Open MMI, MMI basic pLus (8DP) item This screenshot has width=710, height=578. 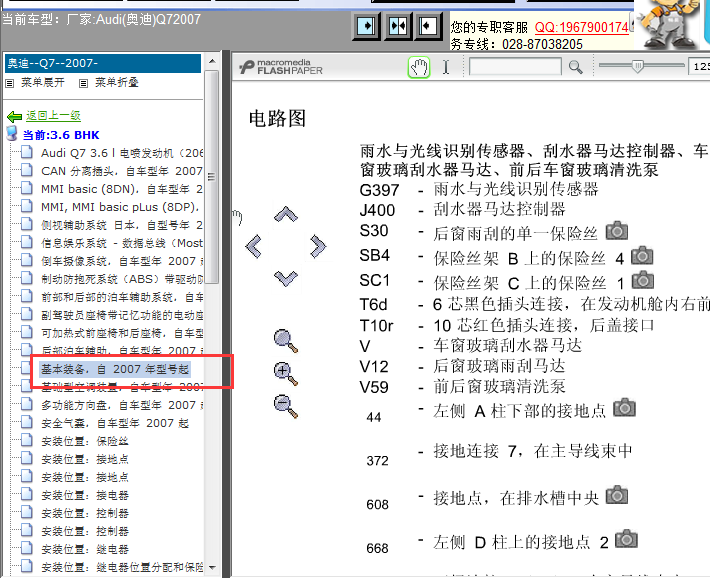[x=120, y=207]
